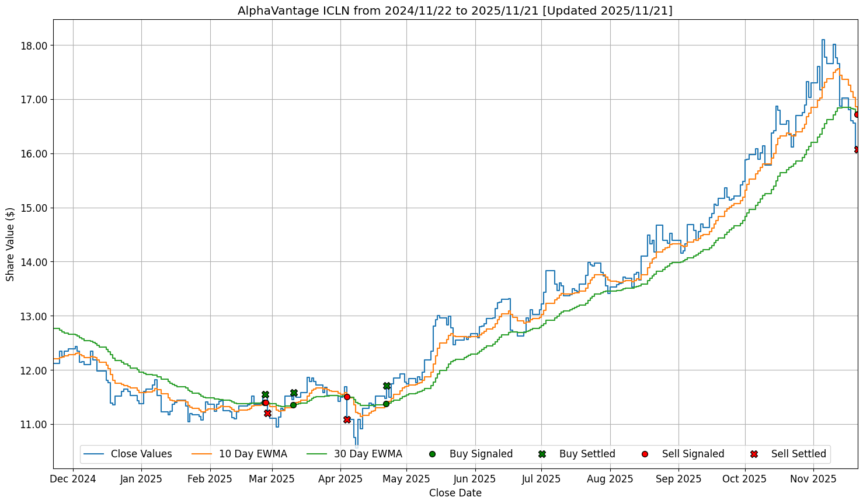Click the Close Date x-axis label

pos(455,493)
